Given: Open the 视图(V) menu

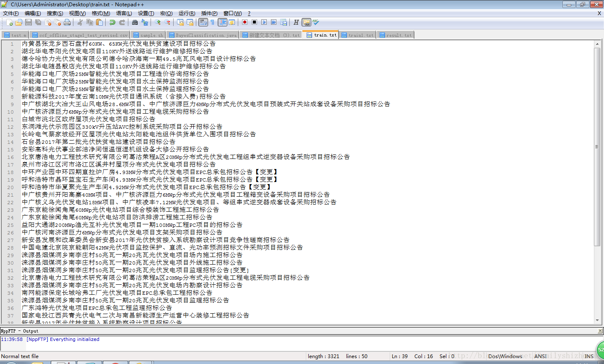Looking at the screenshot, I should pyautogui.click(x=77, y=13).
